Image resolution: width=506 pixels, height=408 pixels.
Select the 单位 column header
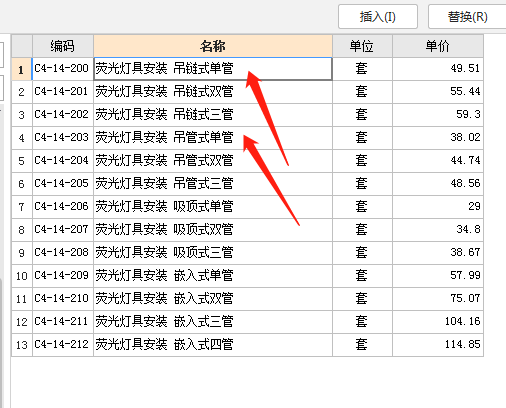click(x=362, y=46)
